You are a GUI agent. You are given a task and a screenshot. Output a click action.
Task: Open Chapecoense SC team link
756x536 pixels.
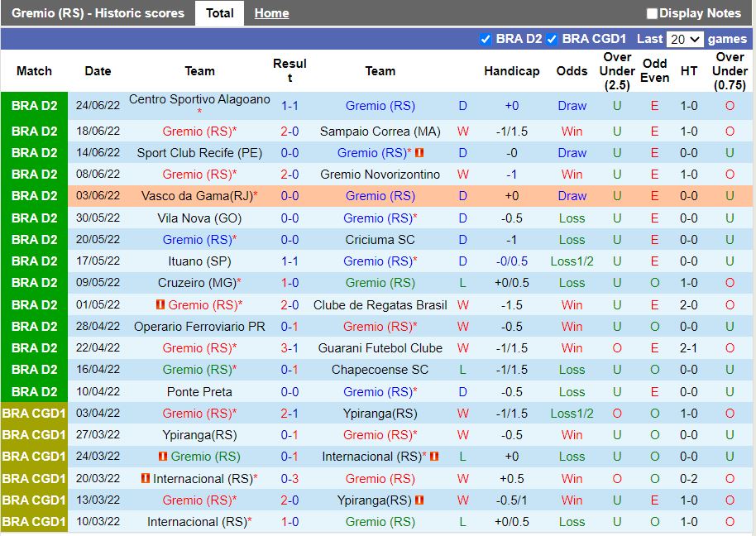coord(380,370)
